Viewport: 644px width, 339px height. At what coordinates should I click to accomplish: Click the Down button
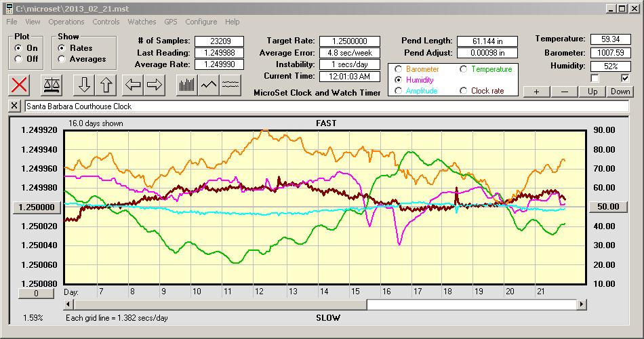620,92
